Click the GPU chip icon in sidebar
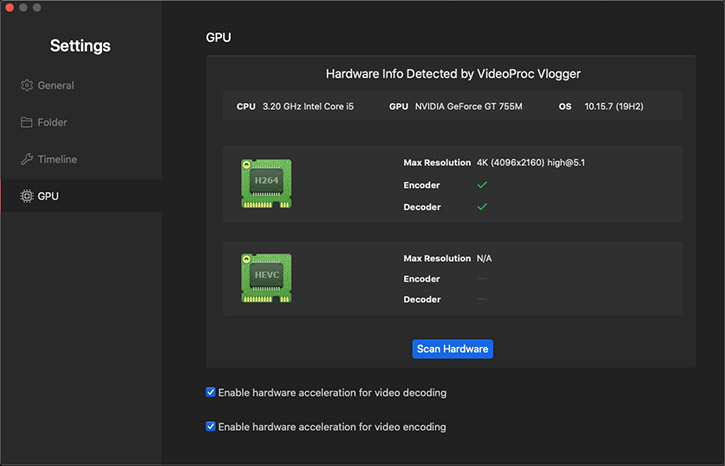 pyautogui.click(x=27, y=196)
